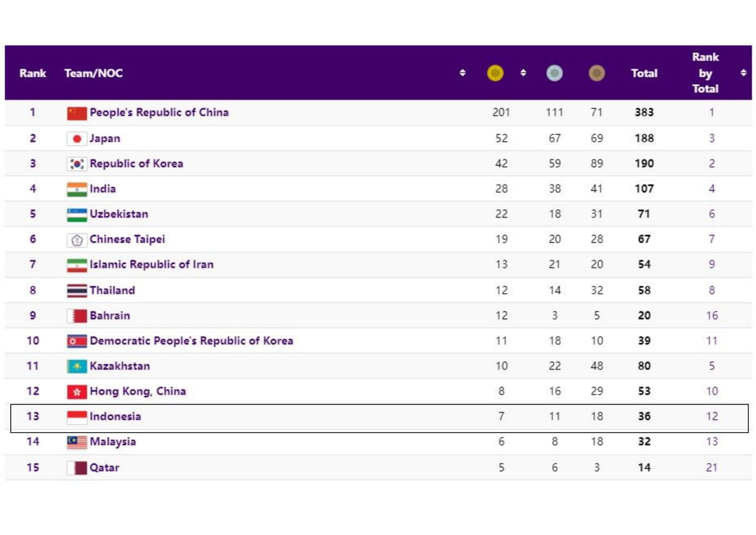The image size is (756, 535).
Task: Click the Qatar flag icon
Action: [x=77, y=468]
